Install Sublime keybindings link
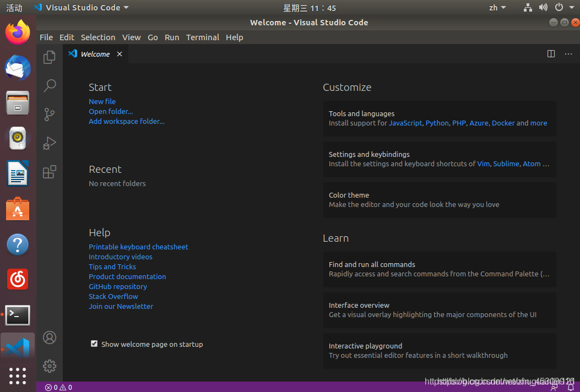This screenshot has width=580, height=392. [x=506, y=164]
